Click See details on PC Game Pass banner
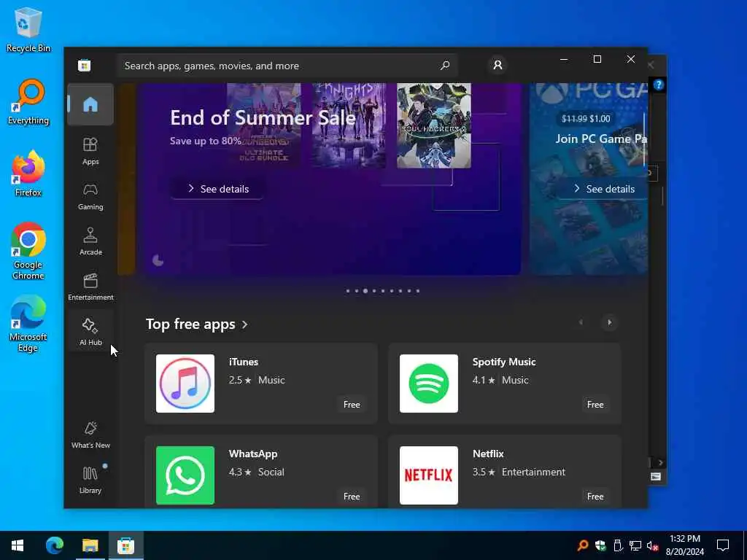Viewport: 747px width, 560px height. pyautogui.click(x=603, y=189)
